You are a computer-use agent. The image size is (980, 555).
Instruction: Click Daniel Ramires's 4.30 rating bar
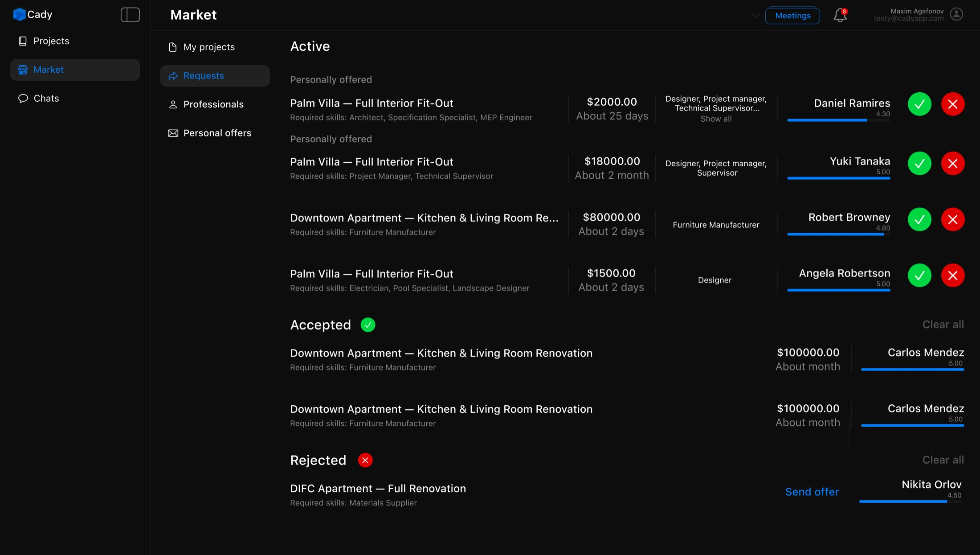click(838, 120)
